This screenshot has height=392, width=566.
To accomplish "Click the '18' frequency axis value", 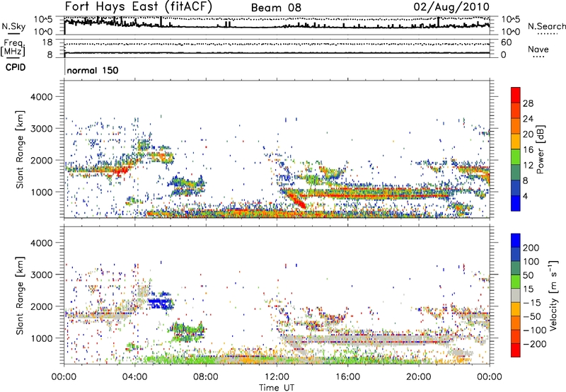I will (x=47, y=42).
